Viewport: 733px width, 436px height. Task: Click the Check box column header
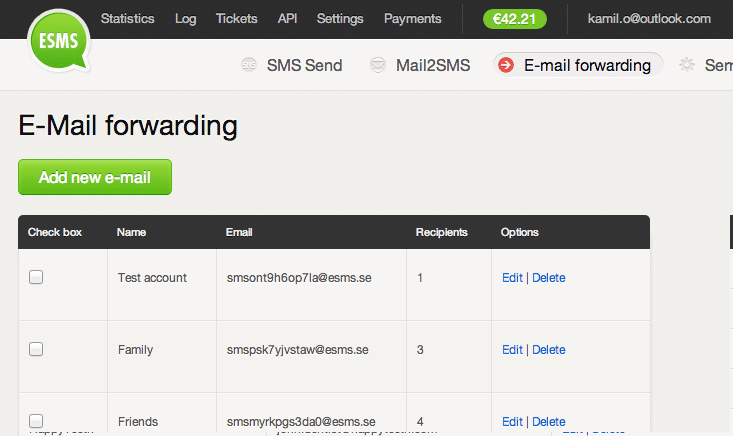[55, 232]
